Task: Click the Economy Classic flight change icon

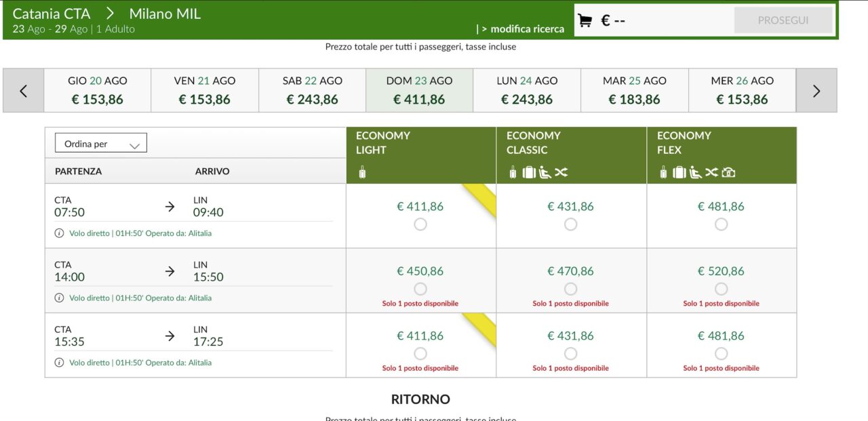Action: pyautogui.click(x=561, y=173)
